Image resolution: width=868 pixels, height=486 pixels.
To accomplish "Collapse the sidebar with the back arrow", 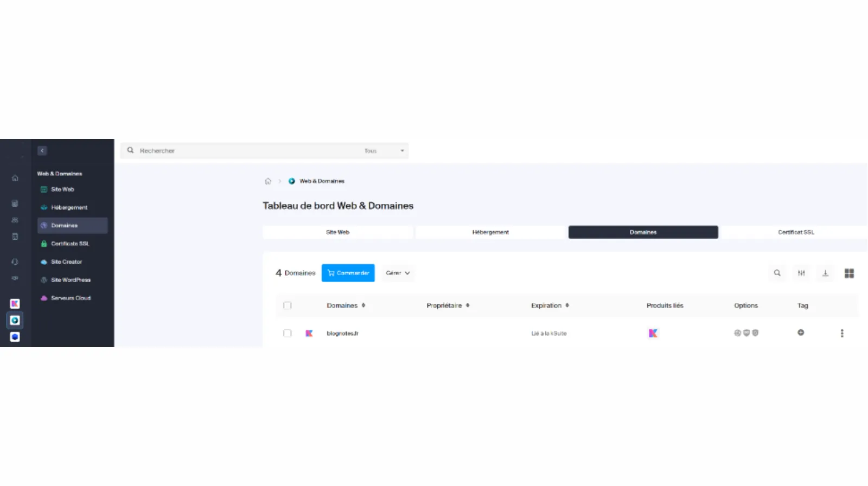I will 42,151.
